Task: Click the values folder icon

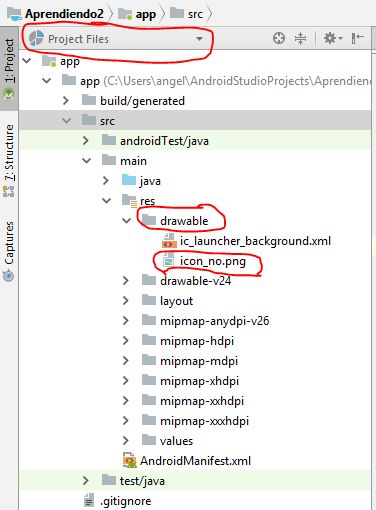Action: (149, 440)
